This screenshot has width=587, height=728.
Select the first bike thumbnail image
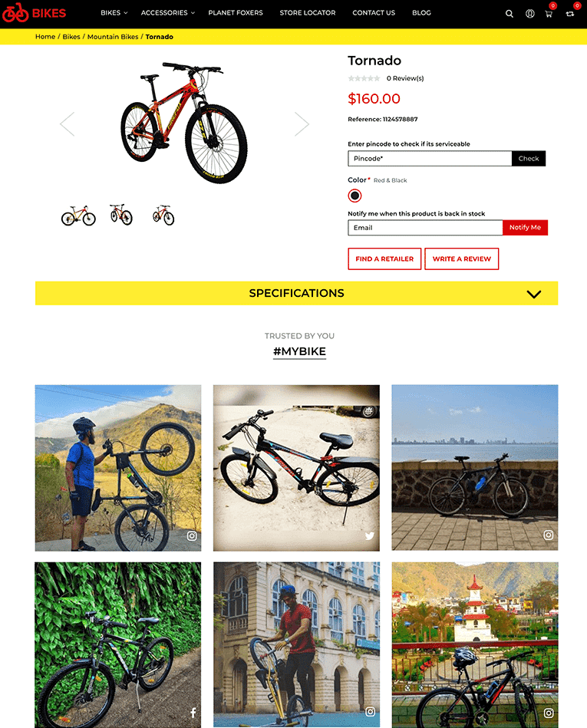(78, 216)
